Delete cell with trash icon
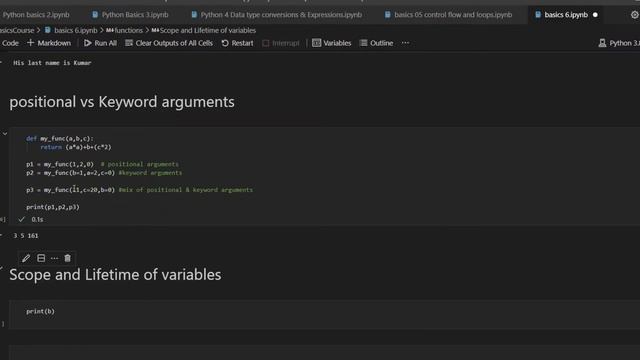This screenshot has height=360, width=640. point(67,258)
